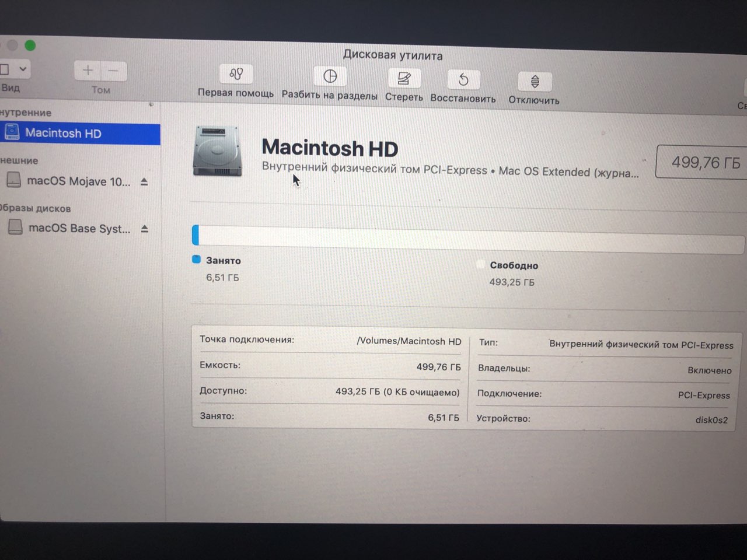Click the 493,25 ГБ value under Свободно
This screenshot has width=747, height=560.
[x=512, y=282]
